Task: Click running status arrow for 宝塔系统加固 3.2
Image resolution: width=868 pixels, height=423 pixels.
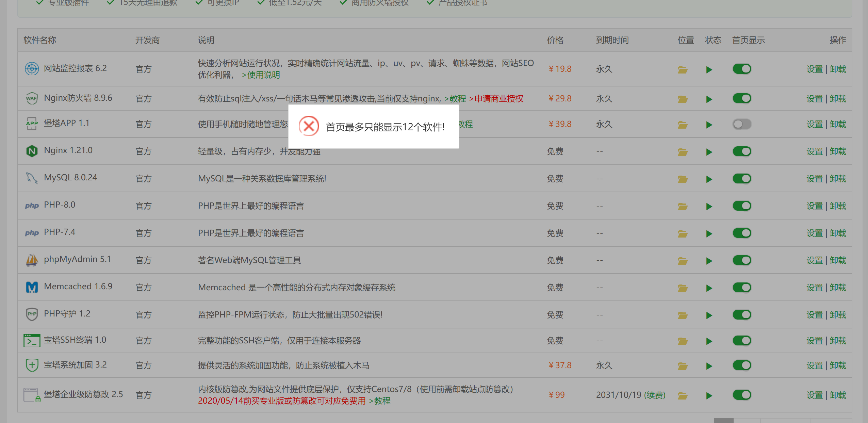Action: 709,366
